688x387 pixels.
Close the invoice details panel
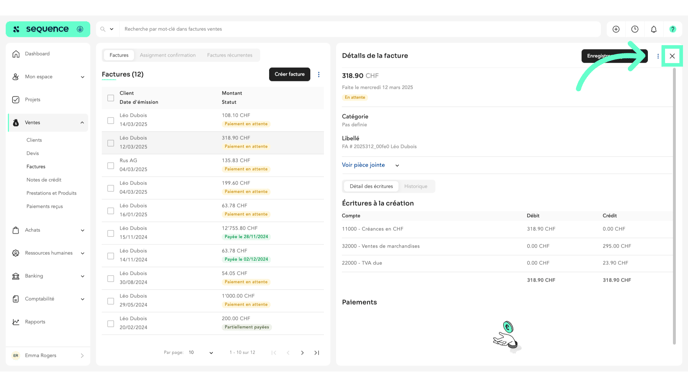click(672, 56)
